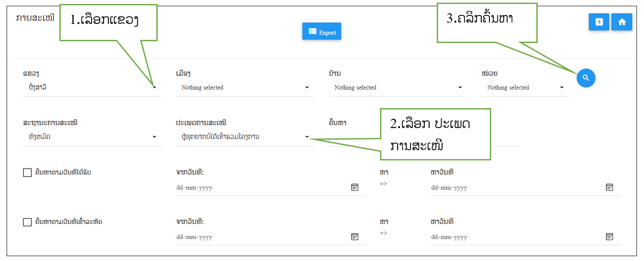This screenshot has height=261, width=644.
Task: Enable the ຄົ້ນຫາຕາມວັນທີໄດ້ຮັບ checkbox
Action: coord(27,173)
